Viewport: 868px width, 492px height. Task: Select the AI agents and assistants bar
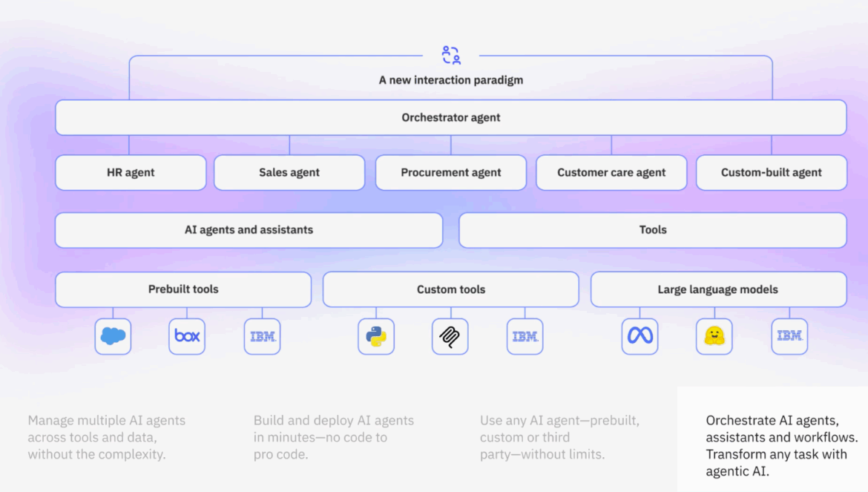point(249,230)
